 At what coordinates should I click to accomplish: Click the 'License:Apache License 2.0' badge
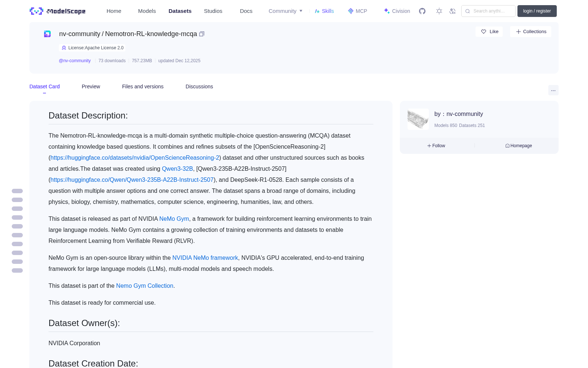tap(92, 48)
